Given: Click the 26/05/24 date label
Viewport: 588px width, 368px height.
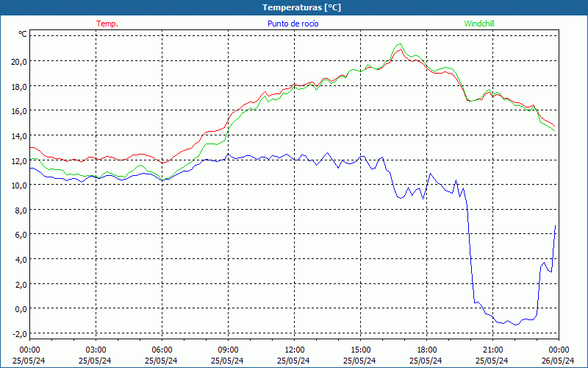Looking at the screenshot, I should click(x=558, y=361).
